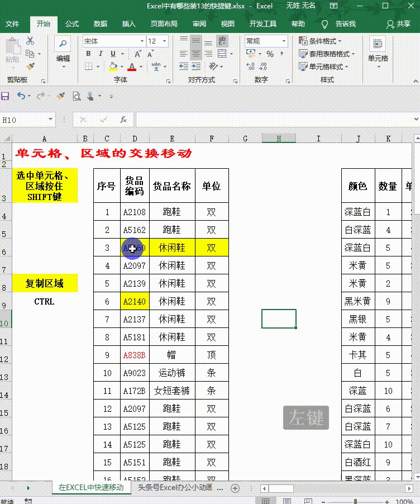
Task: Switch to the 插入 ribbon tab
Action: 128,24
